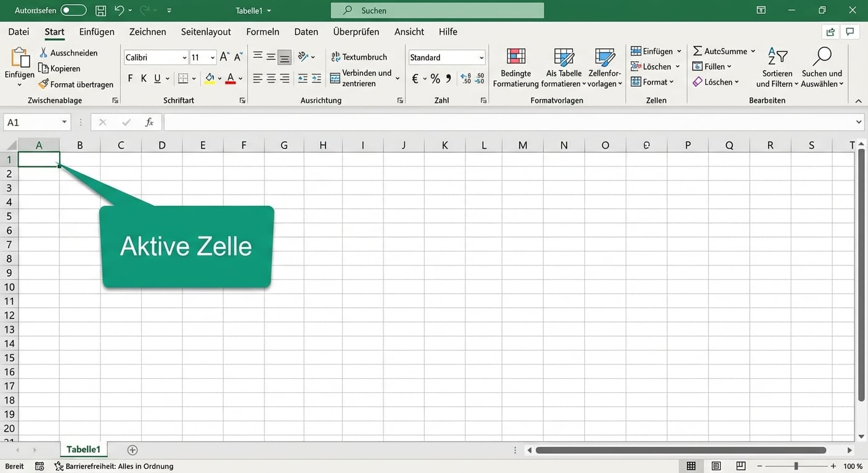Viewport: 868px width, 473px height.
Task: Select the Tabelle1 sheet tab
Action: [83, 450]
